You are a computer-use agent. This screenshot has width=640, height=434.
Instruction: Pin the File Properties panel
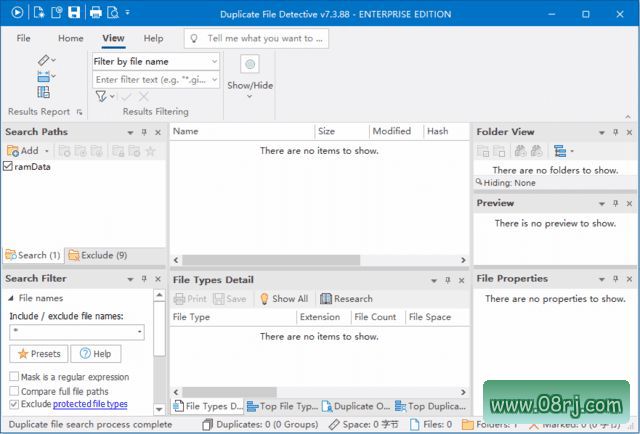click(x=616, y=278)
